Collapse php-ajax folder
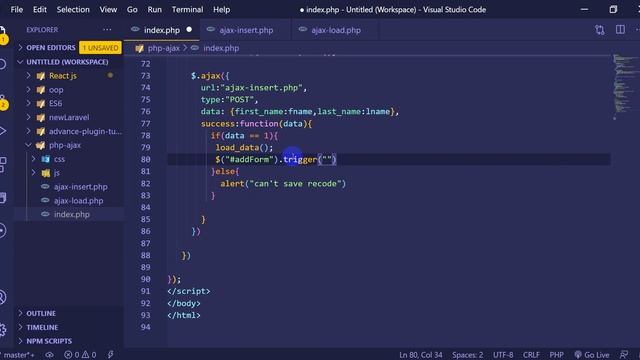This screenshot has height=360, width=640. [x=29, y=145]
